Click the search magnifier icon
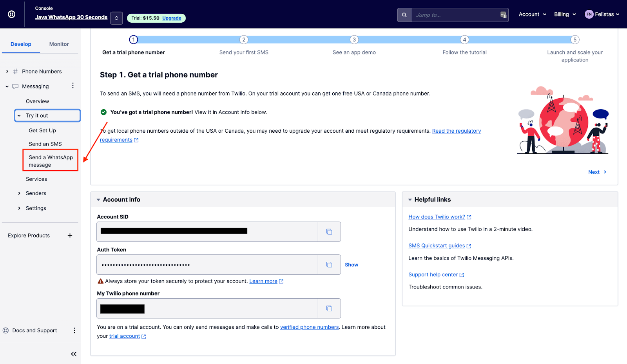627x364 pixels. click(x=404, y=15)
